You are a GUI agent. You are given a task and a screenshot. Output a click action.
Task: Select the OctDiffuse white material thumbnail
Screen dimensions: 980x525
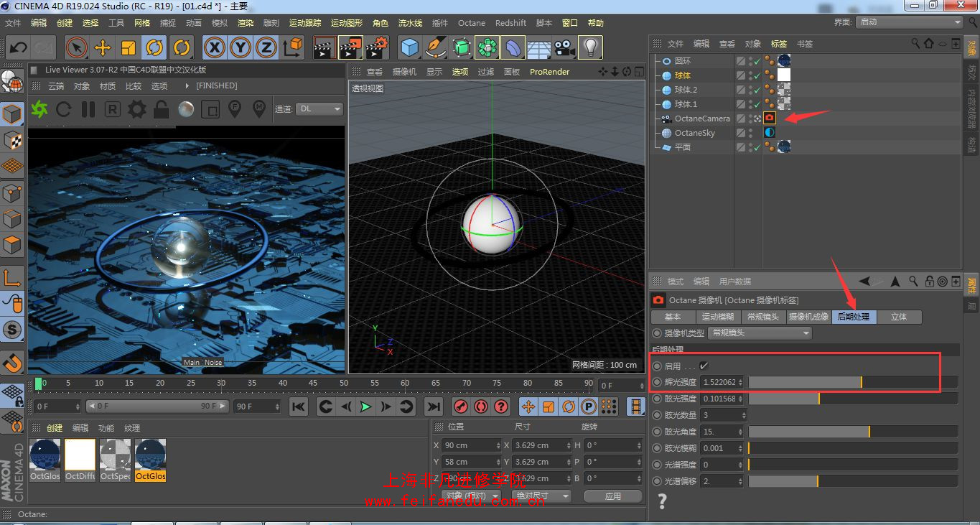tap(80, 460)
